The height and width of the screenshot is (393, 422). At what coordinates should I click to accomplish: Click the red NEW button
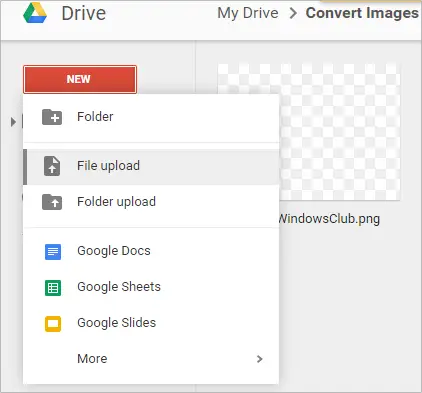[80, 79]
